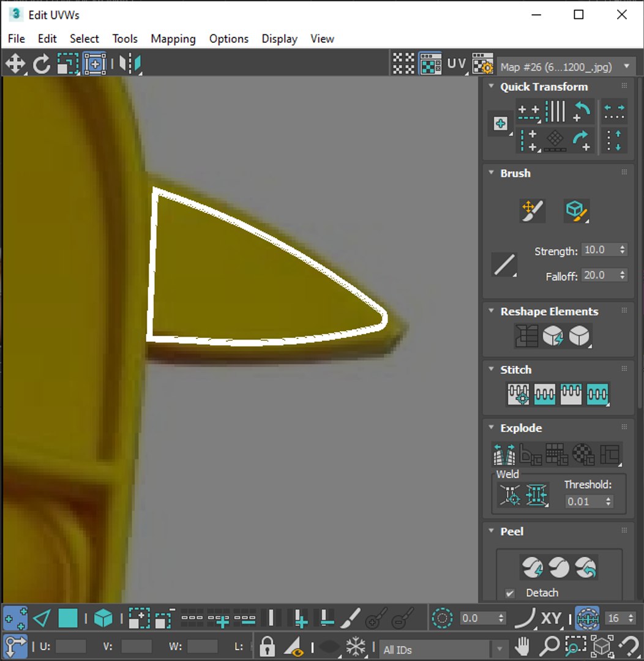Select the Paint Move brush icon

tap(533, 211)
